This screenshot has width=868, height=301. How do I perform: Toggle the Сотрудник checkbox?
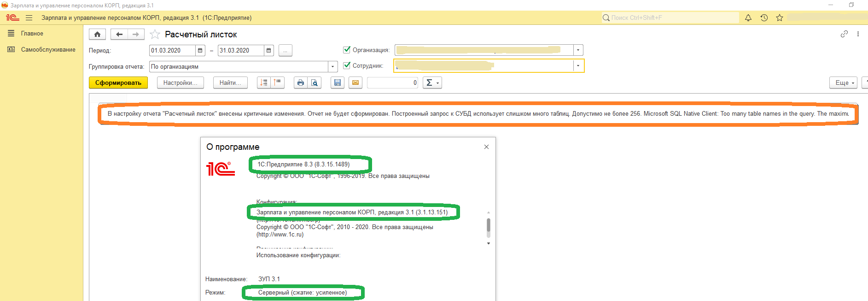347,65
